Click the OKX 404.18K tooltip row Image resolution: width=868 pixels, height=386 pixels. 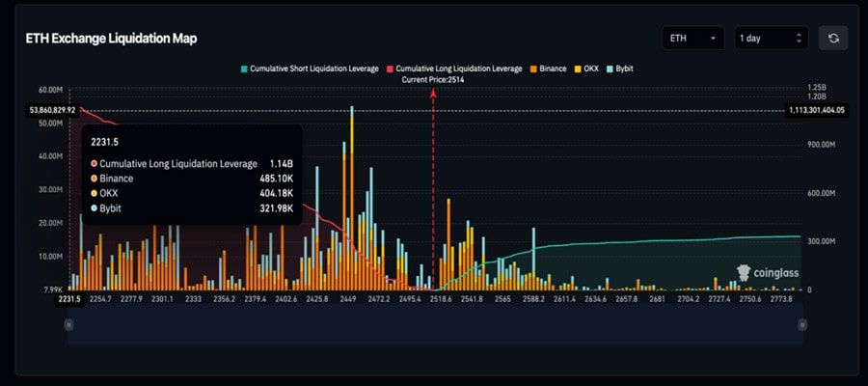point(192,194)
